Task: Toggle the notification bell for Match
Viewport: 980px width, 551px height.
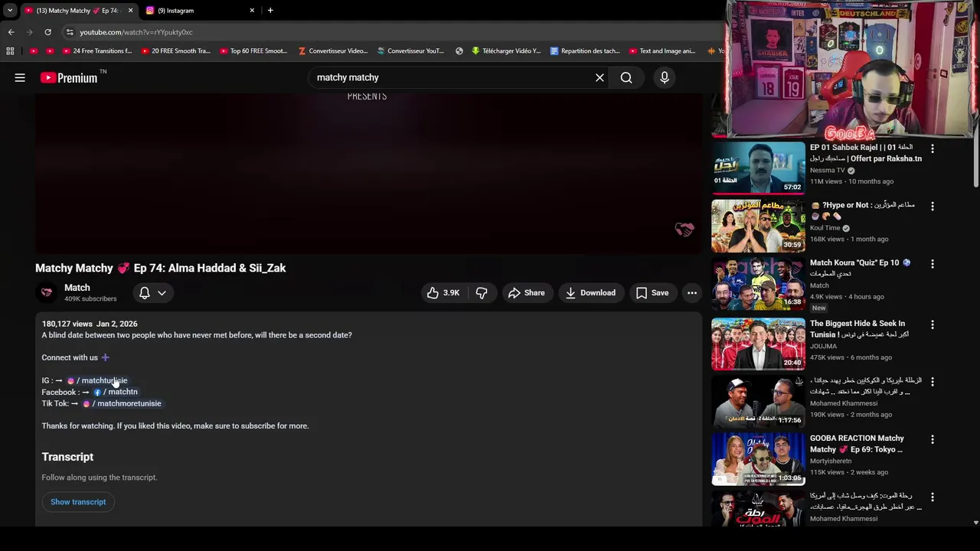Action: [145, 292]
